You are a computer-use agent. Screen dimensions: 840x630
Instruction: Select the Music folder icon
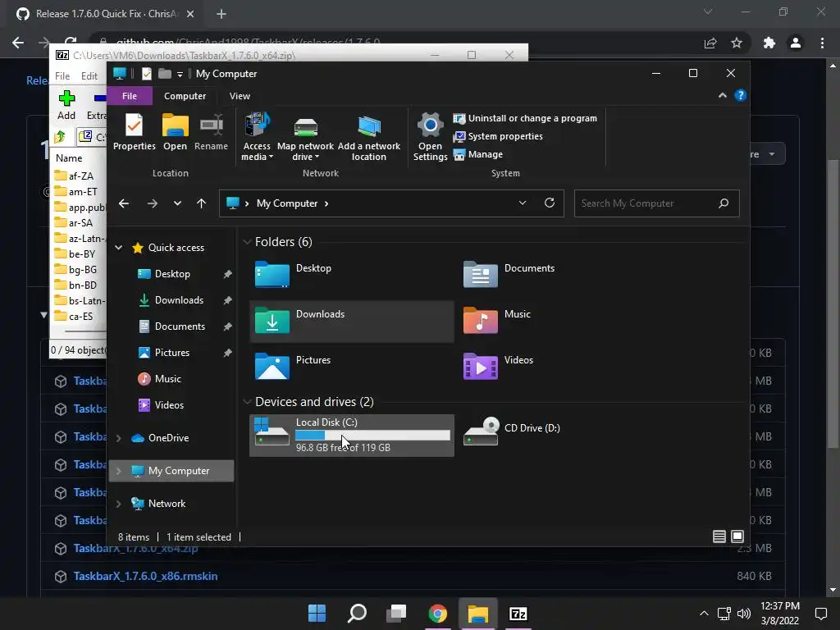click(481, 321)
